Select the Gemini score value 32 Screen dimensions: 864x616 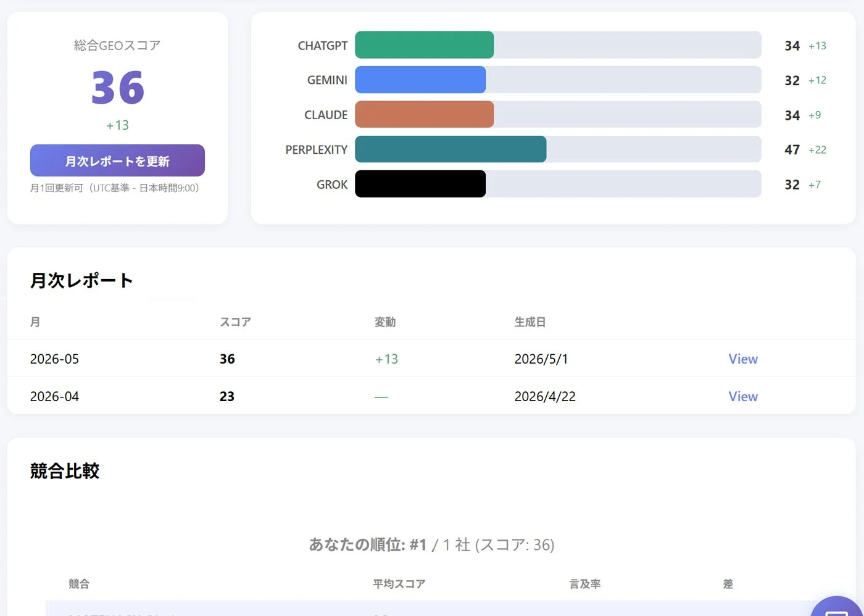point(792,80)
